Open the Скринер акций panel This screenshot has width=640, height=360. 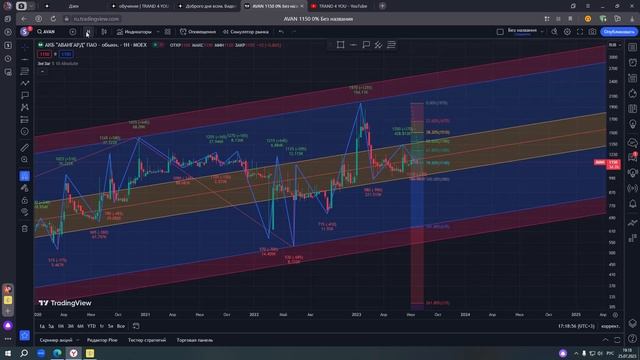tap(56, 340)
